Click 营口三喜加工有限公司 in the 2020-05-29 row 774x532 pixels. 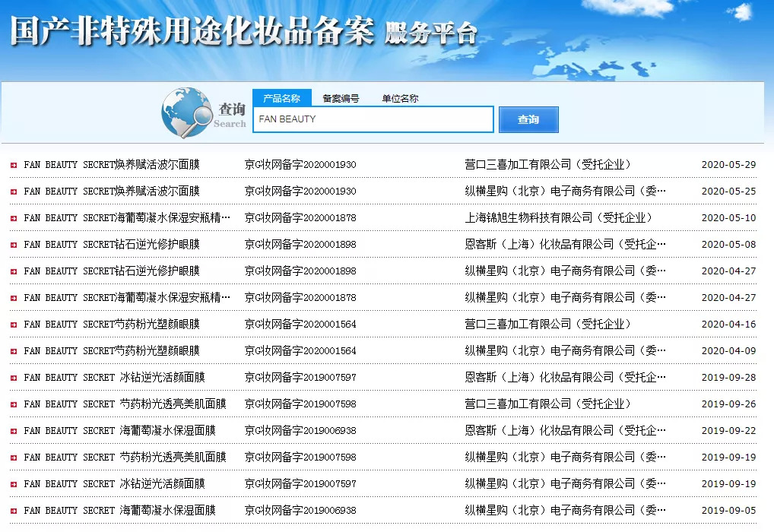click(x=548, y=164)
